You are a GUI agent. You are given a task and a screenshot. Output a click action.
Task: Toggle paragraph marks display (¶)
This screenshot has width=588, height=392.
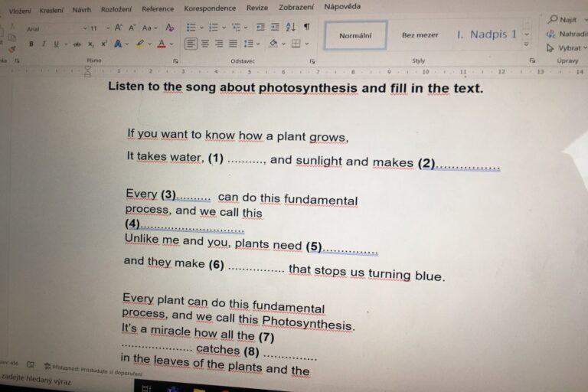click(306, 27)
